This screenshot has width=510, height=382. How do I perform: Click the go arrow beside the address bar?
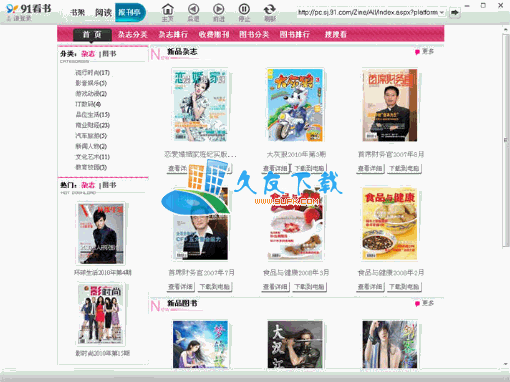(455, 13)
